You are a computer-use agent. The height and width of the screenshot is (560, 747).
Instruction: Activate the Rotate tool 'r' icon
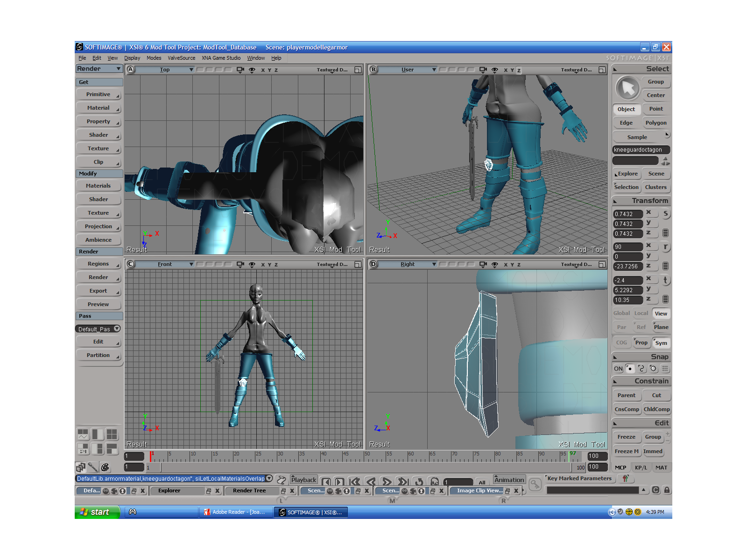(x=665, y=247)
